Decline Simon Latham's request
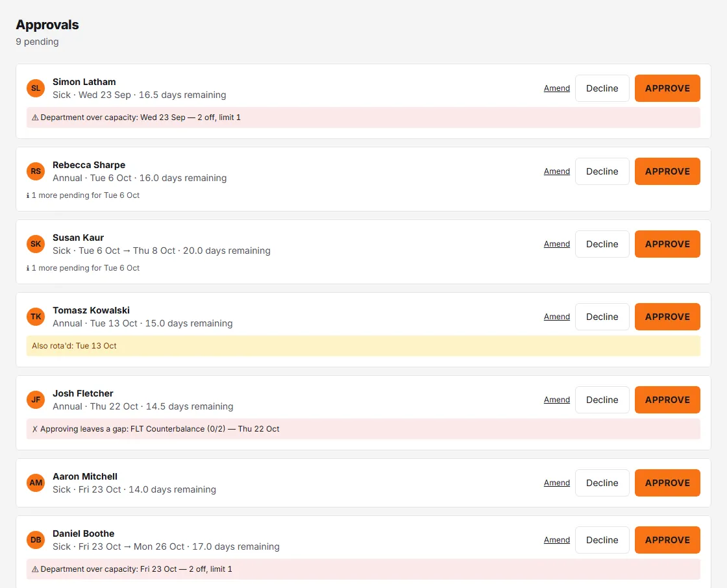Screen dimensions: 727x588 coord(602,88)
